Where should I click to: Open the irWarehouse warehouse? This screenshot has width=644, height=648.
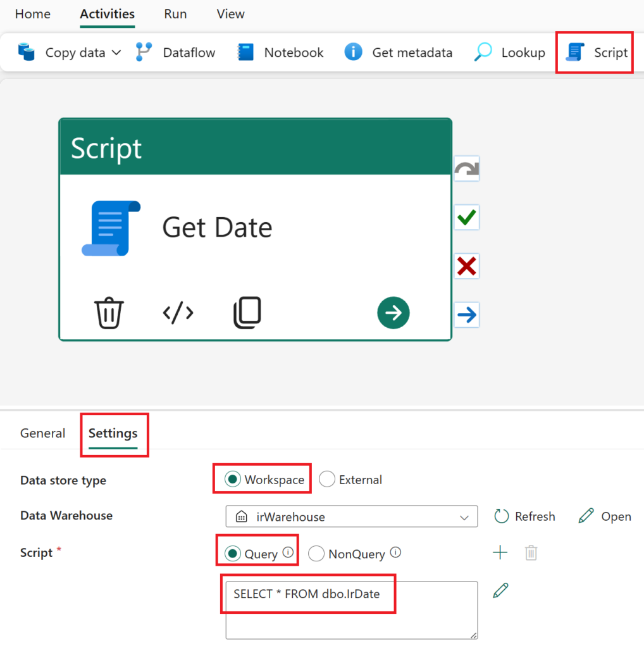click(604, 516)
